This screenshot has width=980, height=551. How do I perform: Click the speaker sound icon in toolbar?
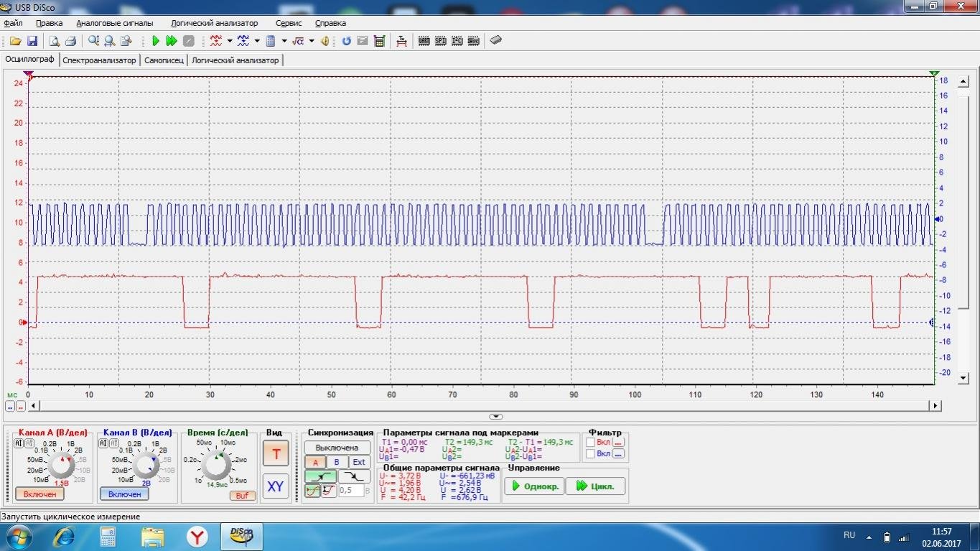[x=325, y=41]
